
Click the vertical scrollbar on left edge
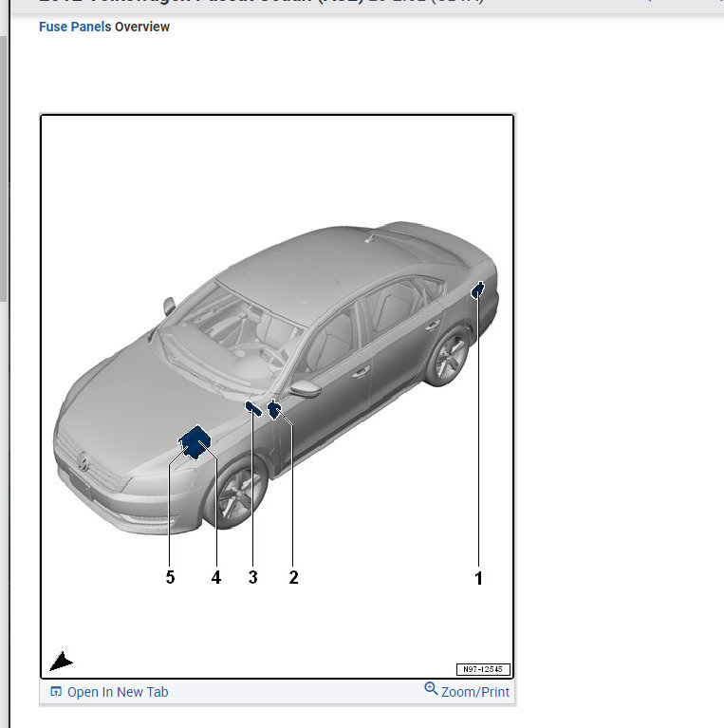4,171
